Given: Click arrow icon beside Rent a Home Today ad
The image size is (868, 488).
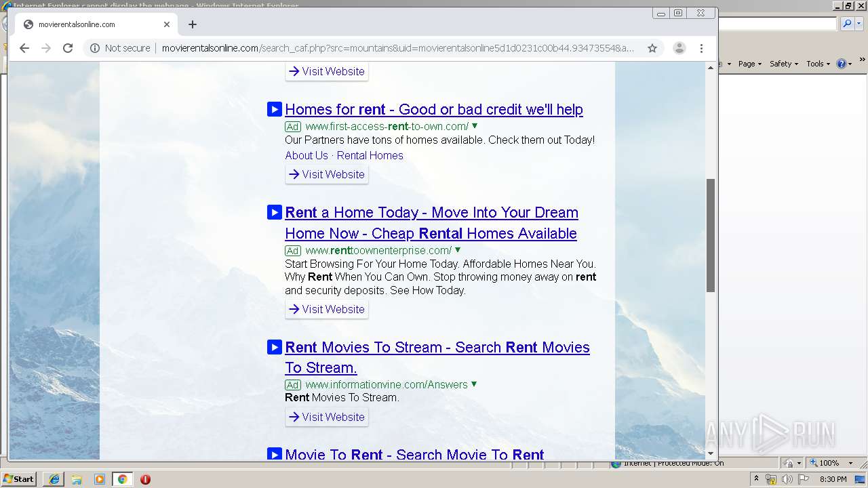Looking at the screenshot, I should coord(275,212).
